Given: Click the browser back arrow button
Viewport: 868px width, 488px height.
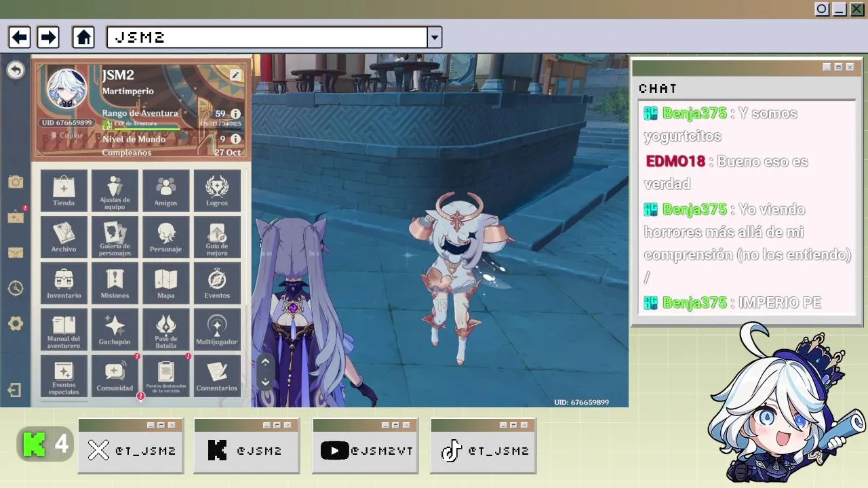Looking at the screenshot, I should click(x=20, y=37).
